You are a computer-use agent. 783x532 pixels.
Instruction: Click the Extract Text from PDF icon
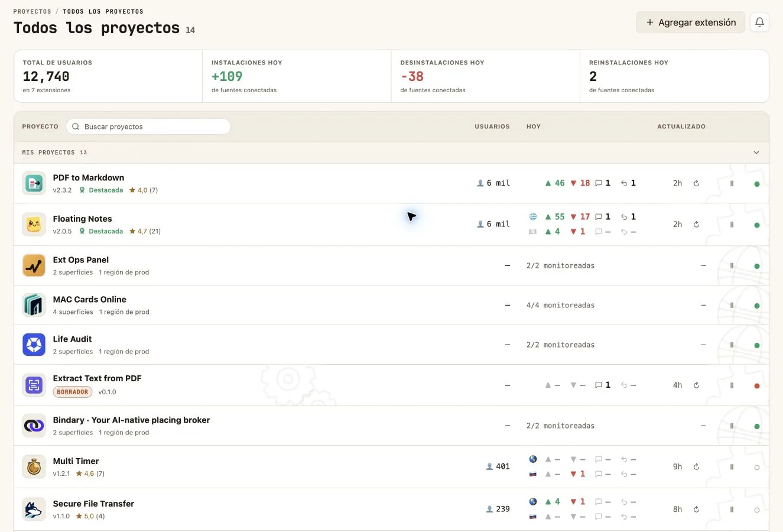tap(34, 385)
